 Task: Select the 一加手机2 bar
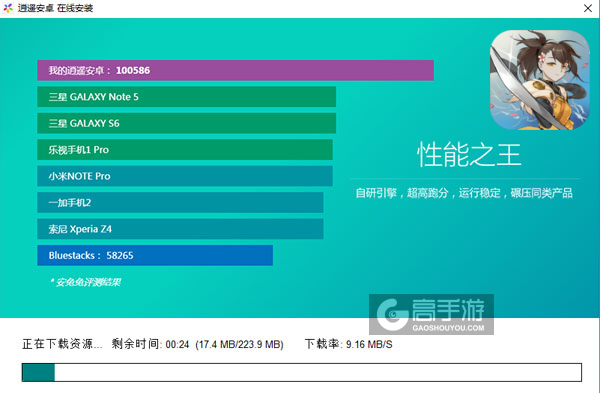coord(180,202)
